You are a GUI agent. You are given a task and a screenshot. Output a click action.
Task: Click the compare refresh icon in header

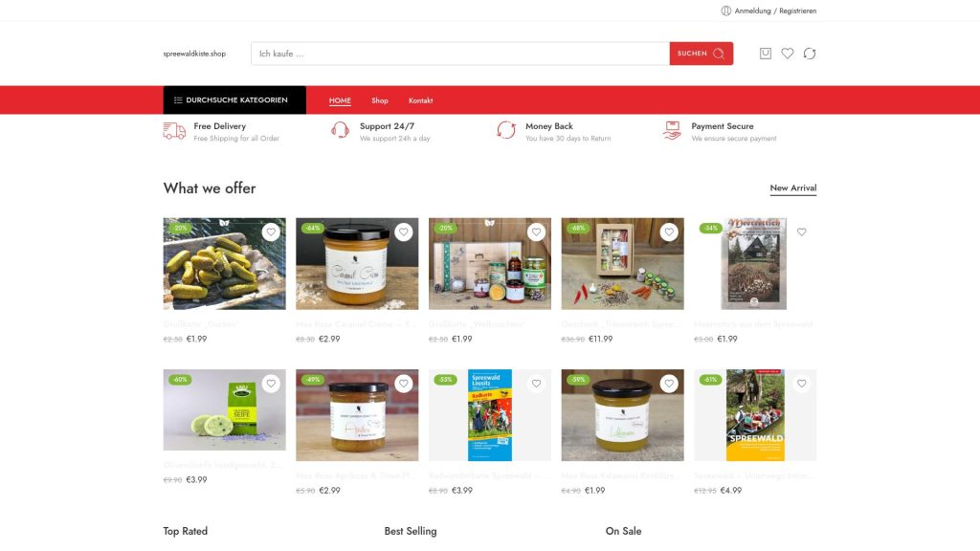coord(810,54)
